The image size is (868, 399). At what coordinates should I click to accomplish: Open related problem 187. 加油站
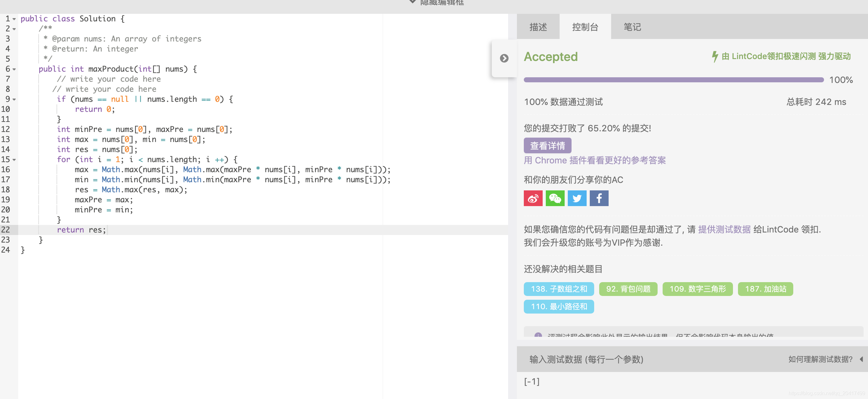(x=765, y=289)
